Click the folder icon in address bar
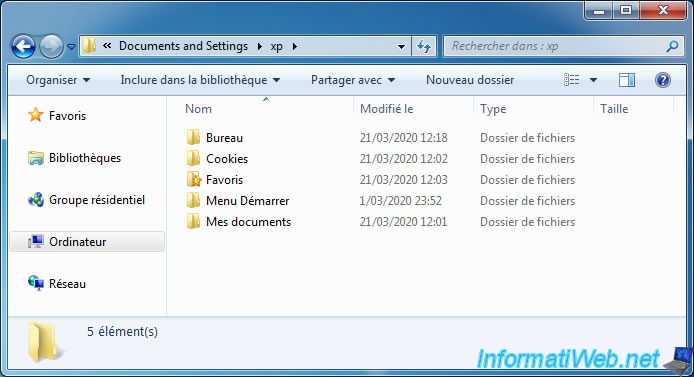 [x=89, y=46]
